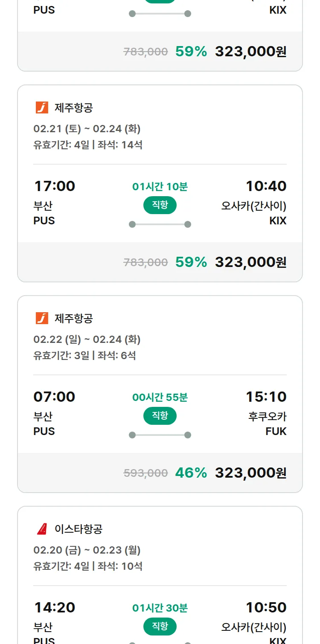Screen dimensions: 320x644
Task: Open the 46% discount price of 323,000원
Action: tap(250, 473)
